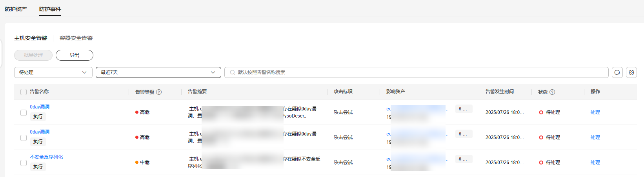Open the 待处理 status filter dropdown
This screenshot has width=644, height=177.
point(53,72)
